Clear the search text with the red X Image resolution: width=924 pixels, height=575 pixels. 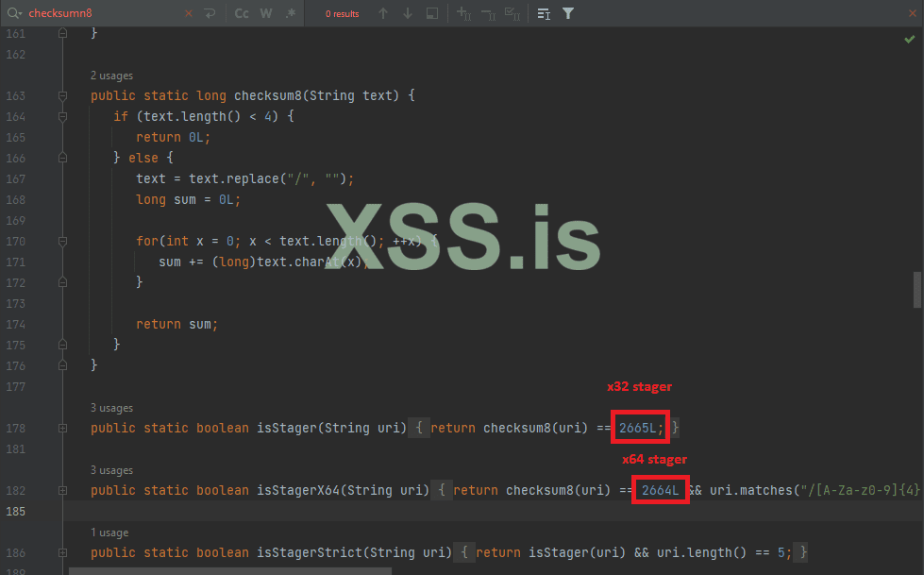click(189, 13)
